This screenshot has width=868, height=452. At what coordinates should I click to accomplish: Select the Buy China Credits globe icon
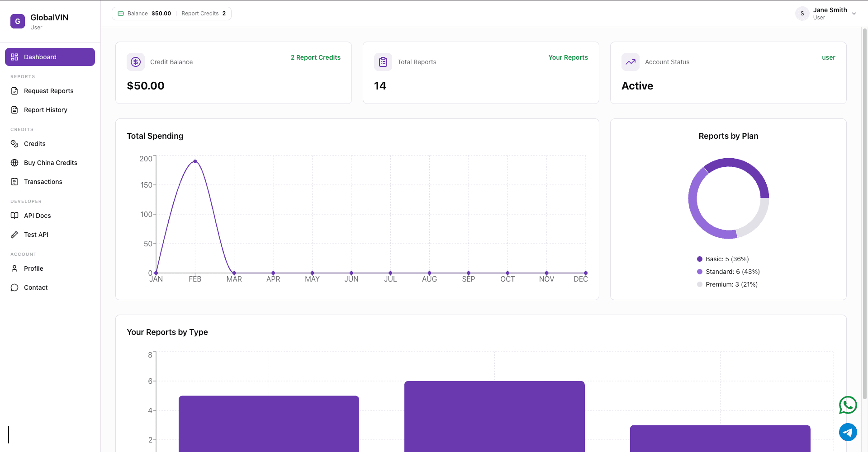click(15, 162)
